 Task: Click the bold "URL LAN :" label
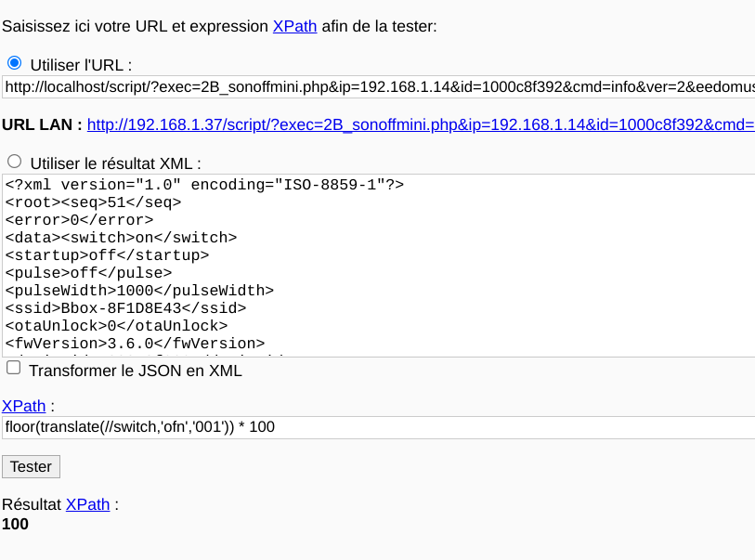coord(42,124)
